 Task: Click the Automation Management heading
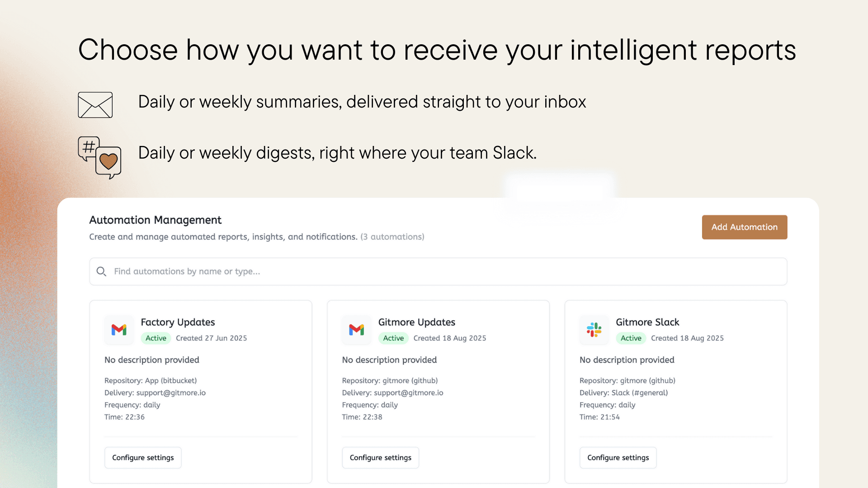(x=155, y=220)
